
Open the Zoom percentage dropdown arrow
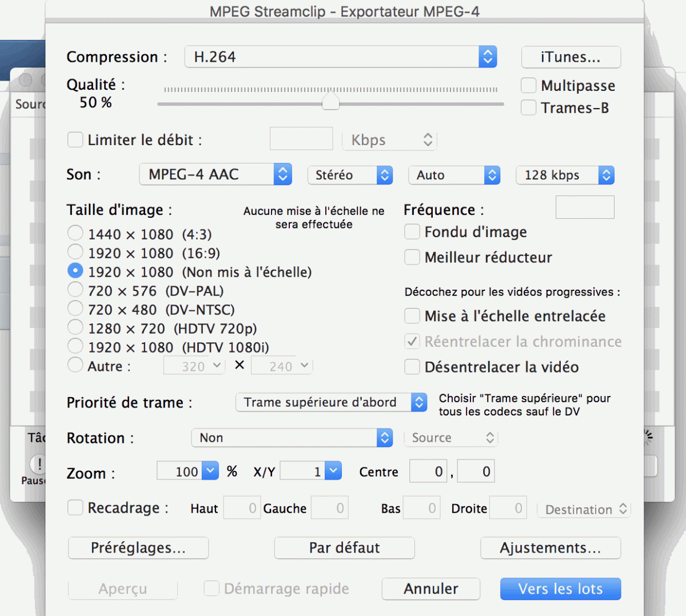pyautogui.click(x=211, y=471)
